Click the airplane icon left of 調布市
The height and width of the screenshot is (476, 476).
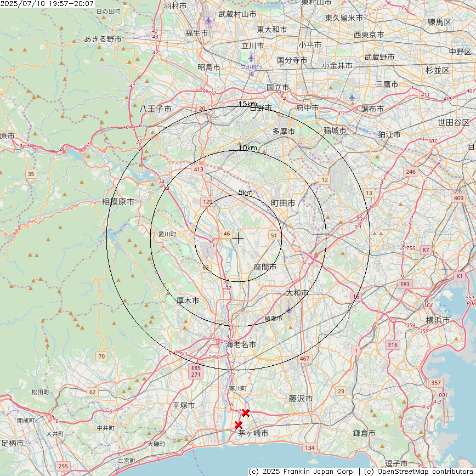point(352,98)
